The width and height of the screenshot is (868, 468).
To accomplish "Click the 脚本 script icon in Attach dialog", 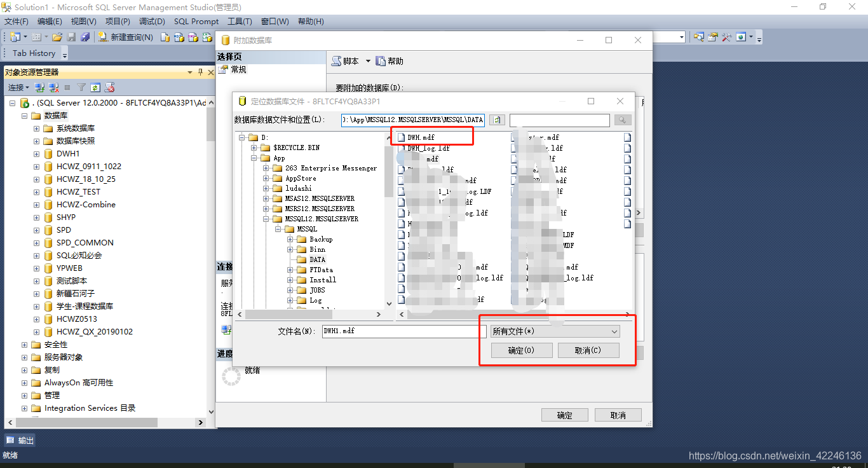I will coord(337,61).
